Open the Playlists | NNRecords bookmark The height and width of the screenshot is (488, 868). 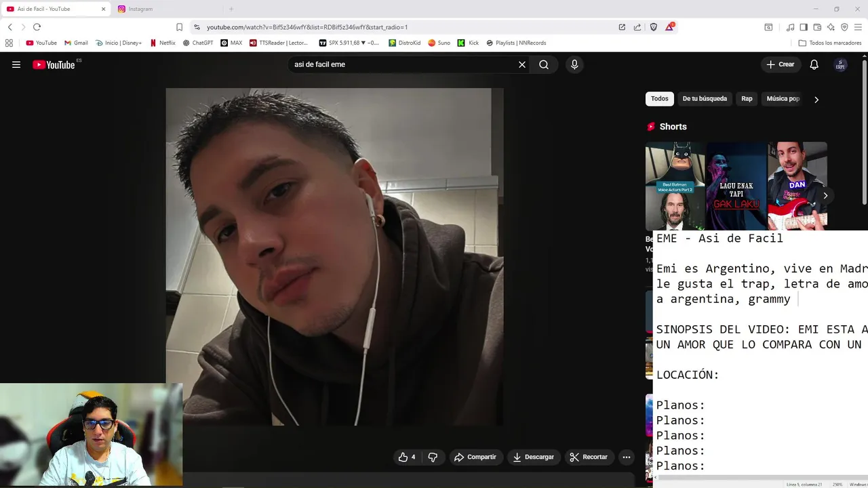[x=516, y=43]
